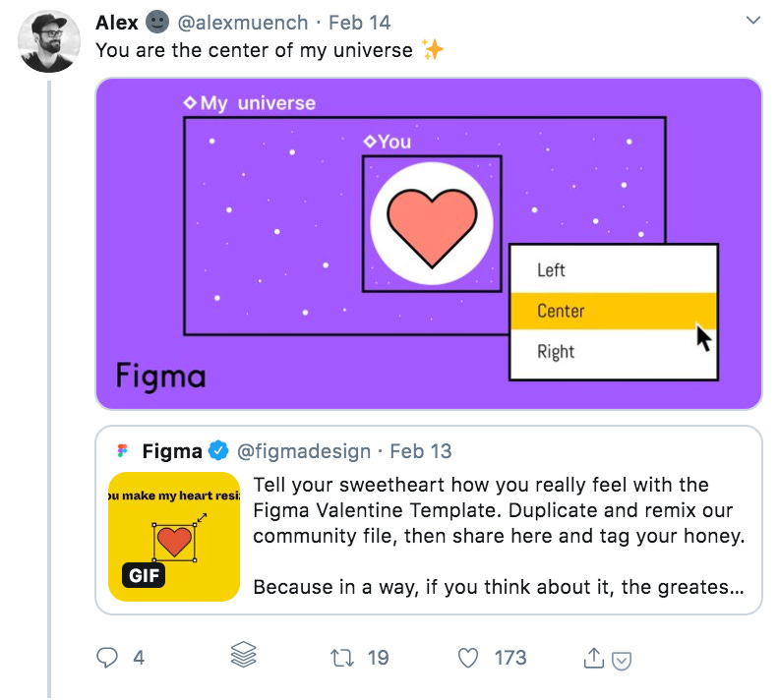Choose the highlighted Center option
The height and width of the screenshot is (700, 779).
click(x=562, y=311)
